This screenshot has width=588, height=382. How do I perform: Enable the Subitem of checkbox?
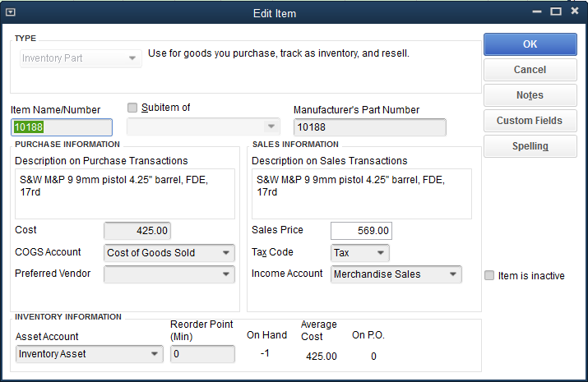click(132, 108)
